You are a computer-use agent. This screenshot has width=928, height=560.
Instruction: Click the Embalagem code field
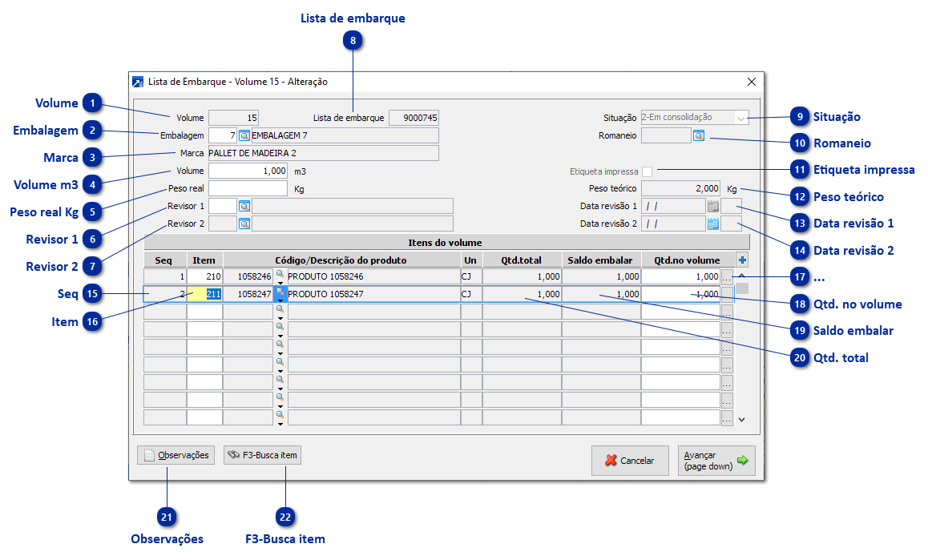pos(223,135)
